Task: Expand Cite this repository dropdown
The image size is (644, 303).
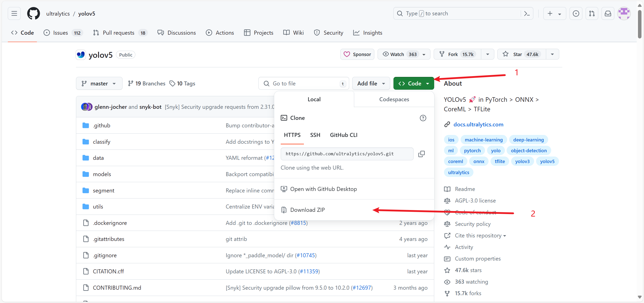Action: click(480, 236)
